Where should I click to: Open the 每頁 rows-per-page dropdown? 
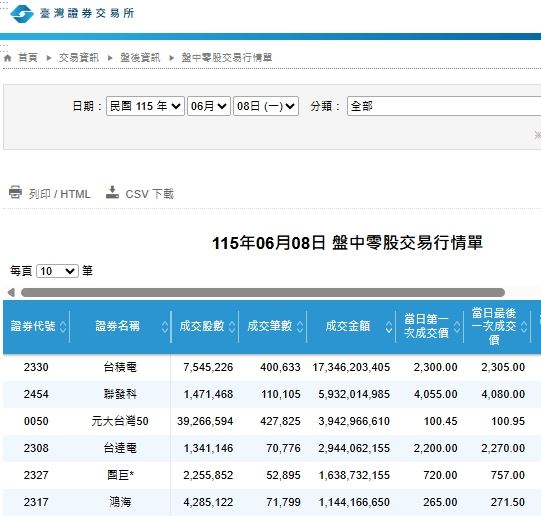(x=57, y=271)
